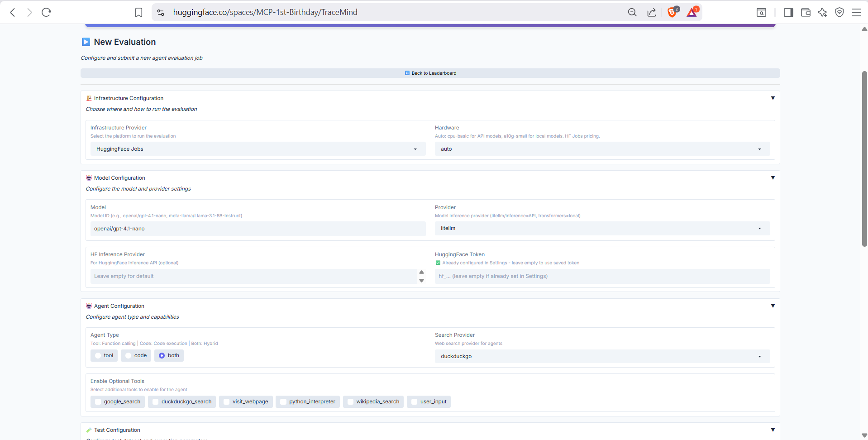
Task: Go forward in browser history
Action: [29, 12]
